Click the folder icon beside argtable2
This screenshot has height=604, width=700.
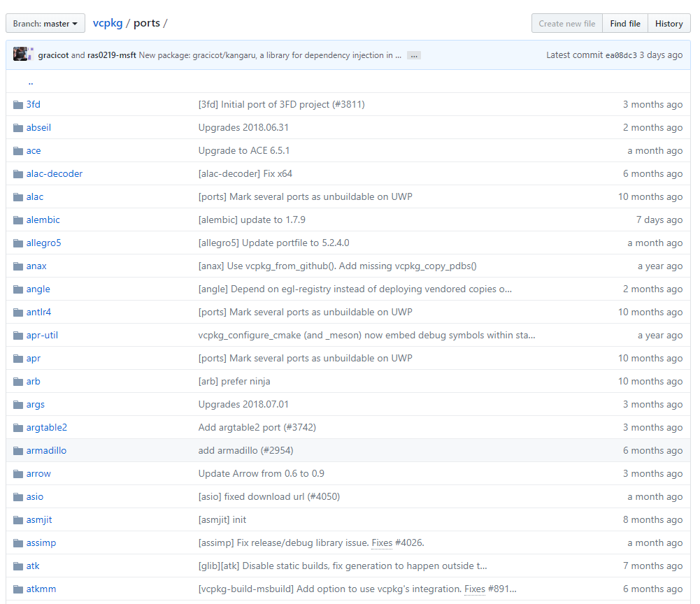tap(18, 428)
